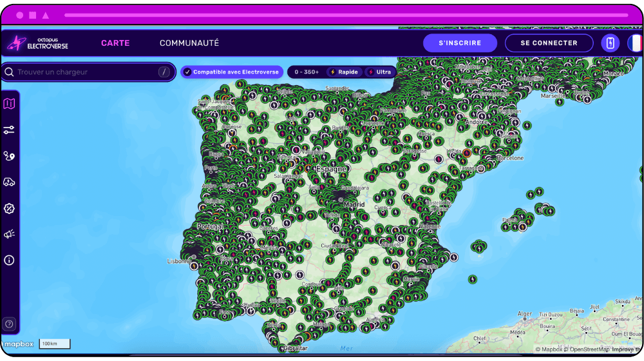Click the slash shortcut badge in search

tap(164, 72)
